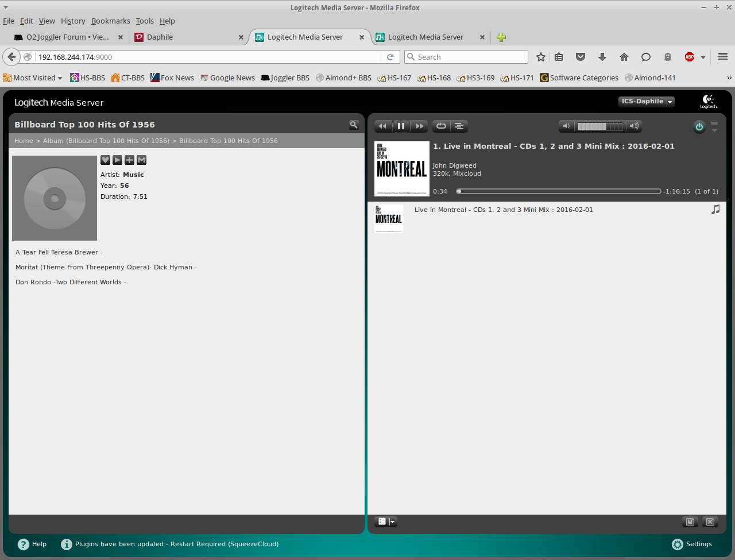Skip to previous track with rewind button
The height and width of the screenshot is (560, 735).
click(382, 126)
